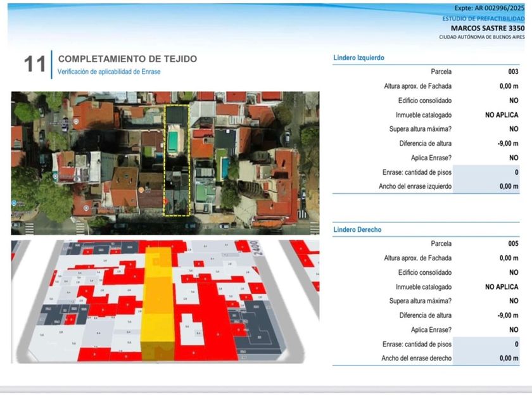Select 'Aplica Enrase?' answer for Lindero Derecho
The image size is (532, 399).
(x=514, y=330)
